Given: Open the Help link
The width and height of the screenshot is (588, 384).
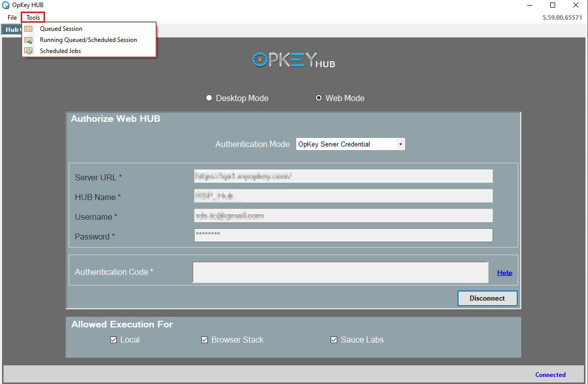Looking at the screenshot, I should pyautogui.click(x=504, y=273).
